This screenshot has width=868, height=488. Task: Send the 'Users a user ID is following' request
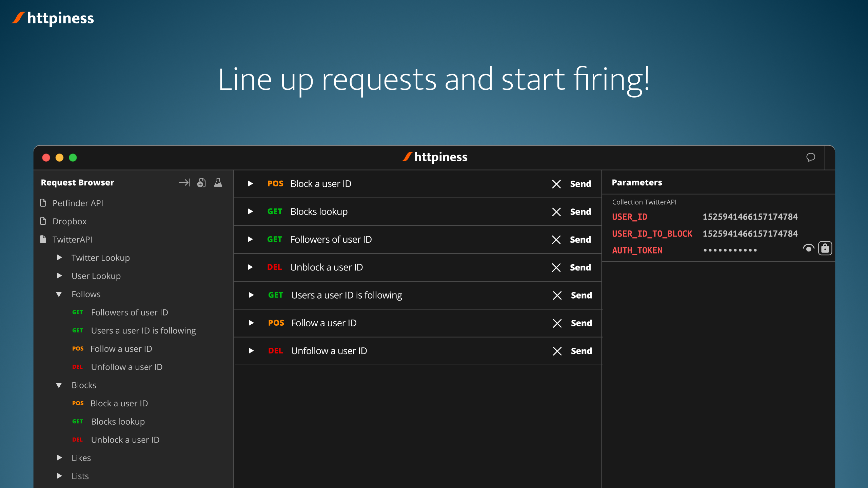[x=581, y=295]
